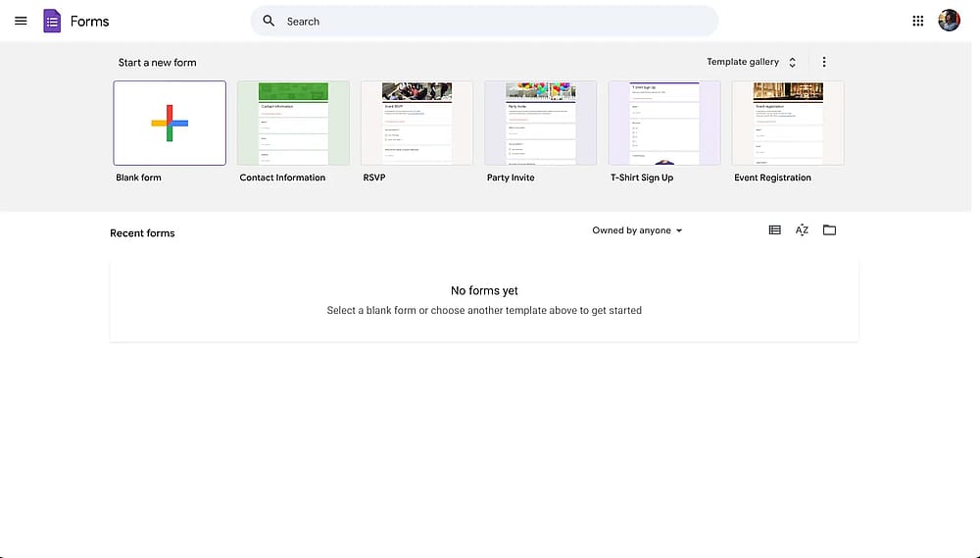Click the purple Google Forms logo
Image resolution: width=980 pixels, height=558 pixels.
point(52,22)
